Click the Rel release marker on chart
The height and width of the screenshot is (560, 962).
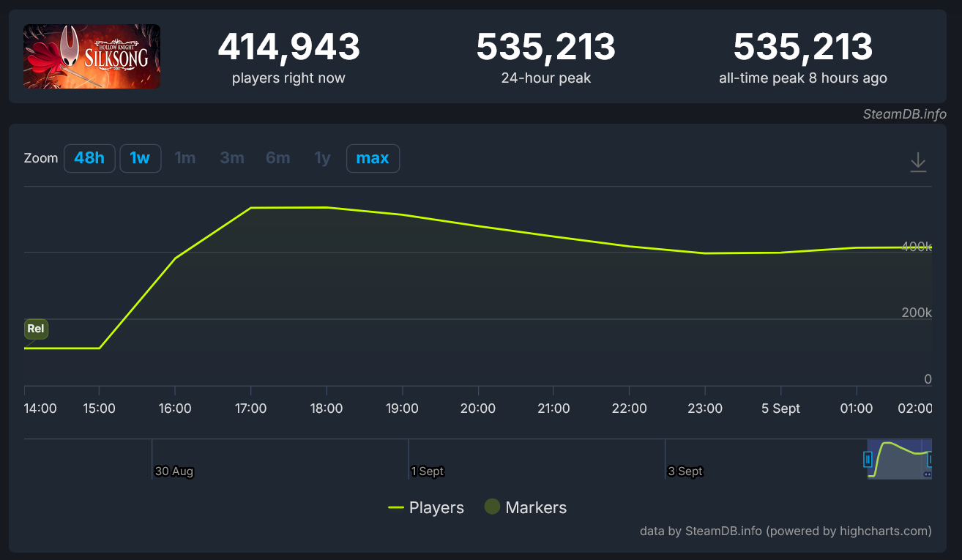pos(36,329)
